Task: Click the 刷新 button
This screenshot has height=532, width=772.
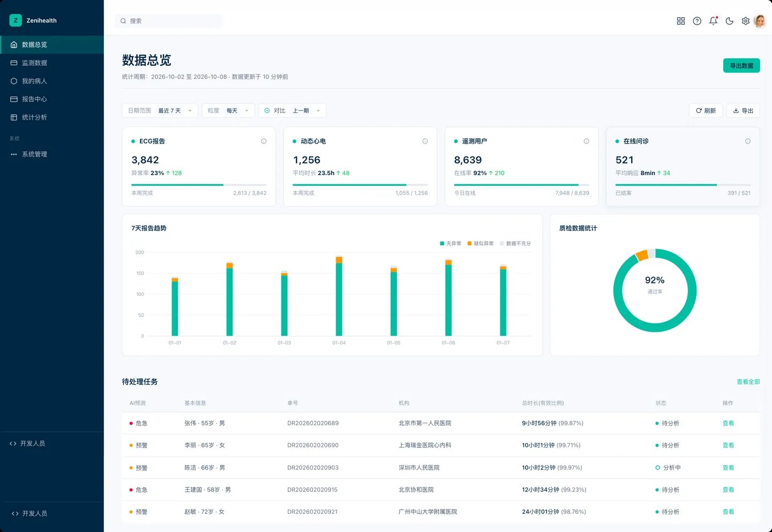Action: pos(706,111)
